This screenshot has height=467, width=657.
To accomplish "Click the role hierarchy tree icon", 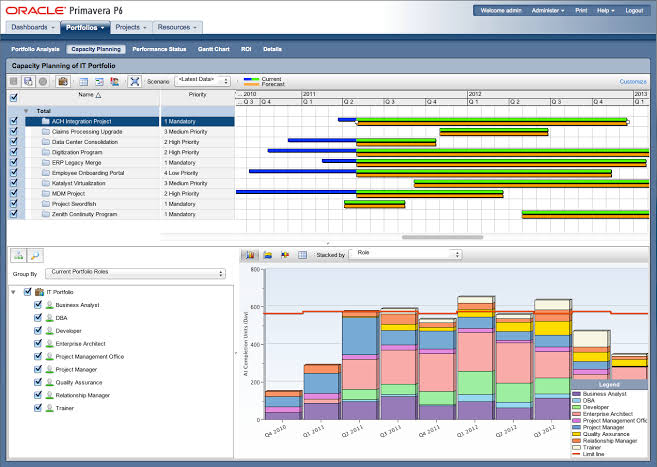I will click(18, 255).
